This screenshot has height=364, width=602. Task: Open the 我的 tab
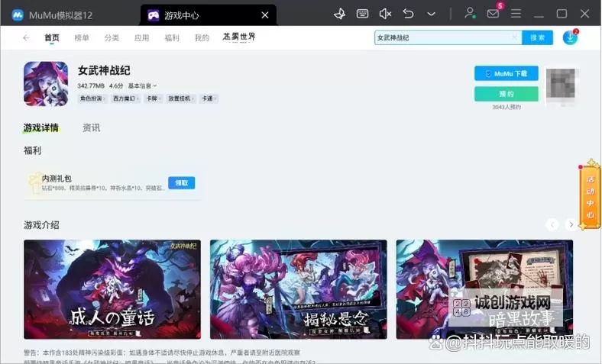click(202, 37)
